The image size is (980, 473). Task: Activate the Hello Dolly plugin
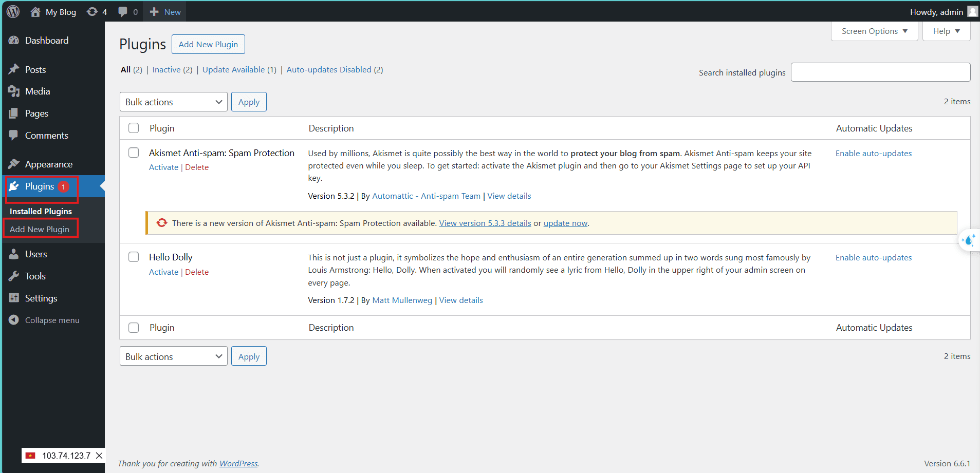[x=163, y=272]
